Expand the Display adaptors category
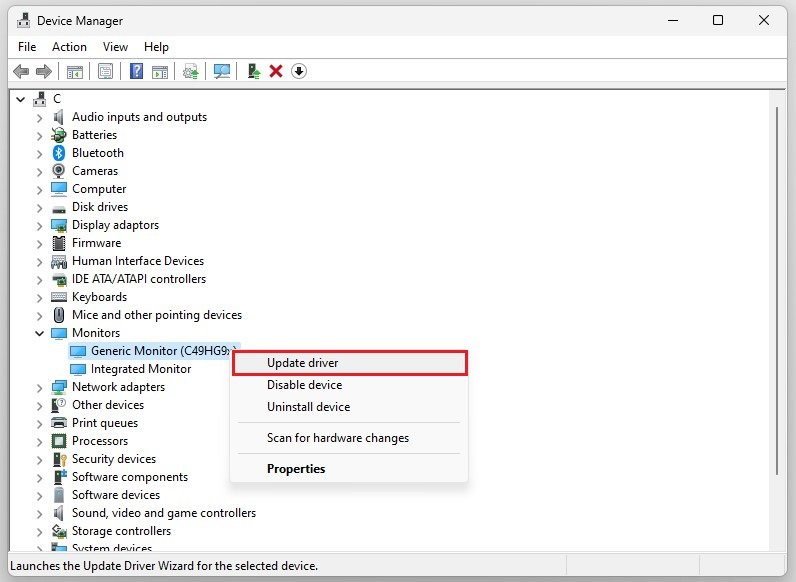The image size is (796, 582). pyautogui.click(x=40, y=225)
